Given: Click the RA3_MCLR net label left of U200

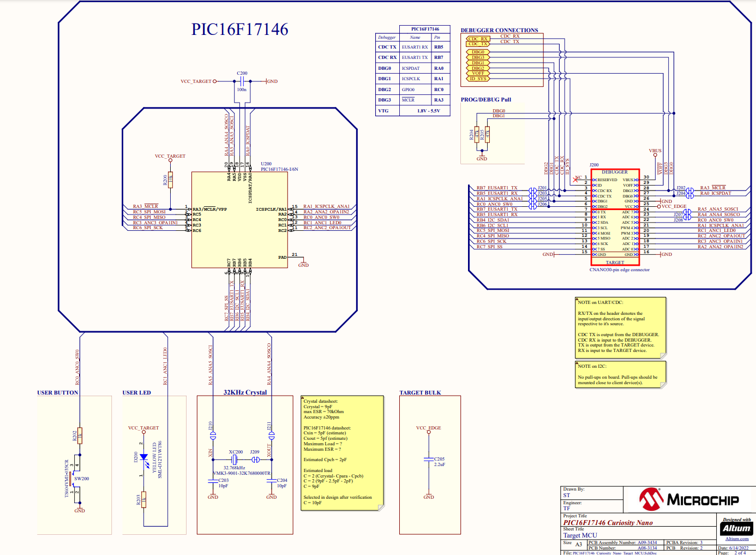Looking at the screenshot, I should [146, 206].
